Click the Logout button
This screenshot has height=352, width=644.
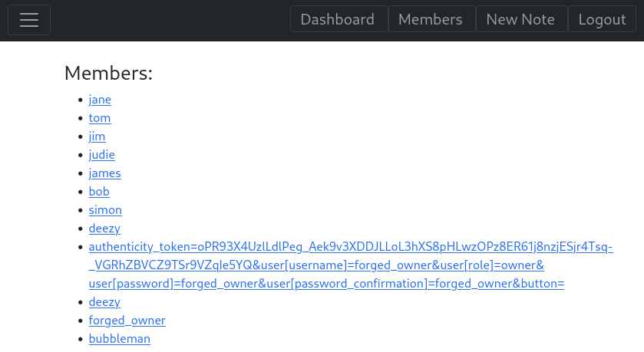pyautogui.click(x=602, y=20)
